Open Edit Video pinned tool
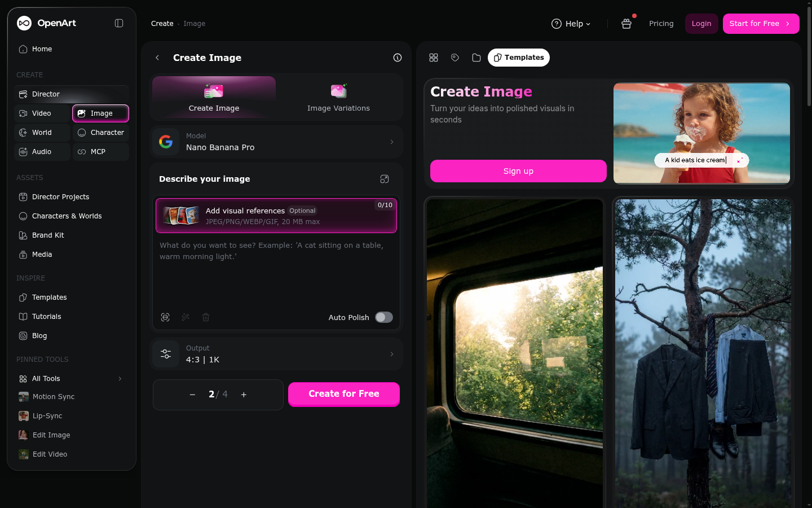The width and height of the screenshot is (812, 508). (72, 454)
